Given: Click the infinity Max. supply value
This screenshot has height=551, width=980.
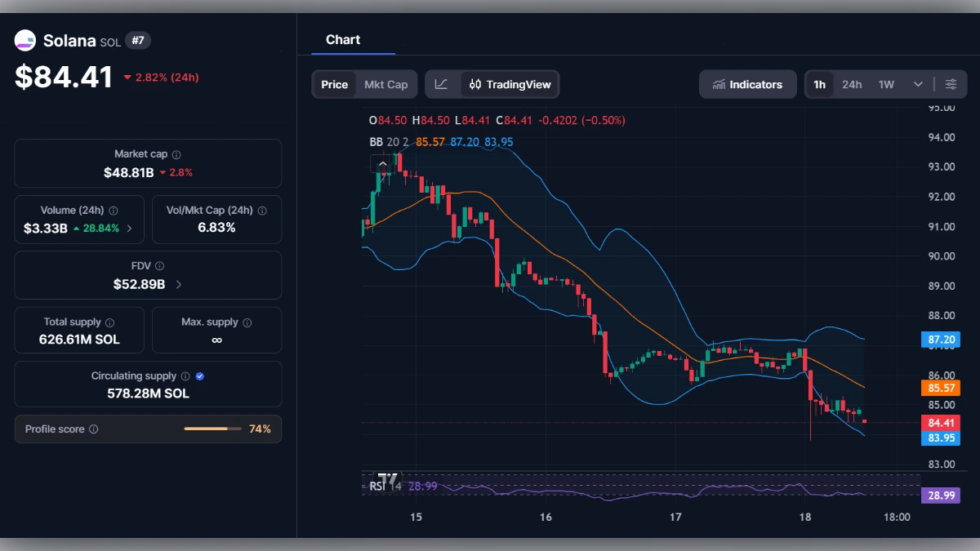Looking at the screenshot, I should (x=216, y=340).
